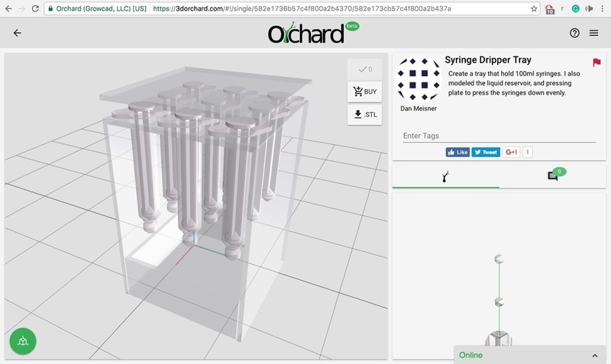Screen dimensions: 611x364
Task: Expand the Online chat panel chevron
Action: click(594, 356)
